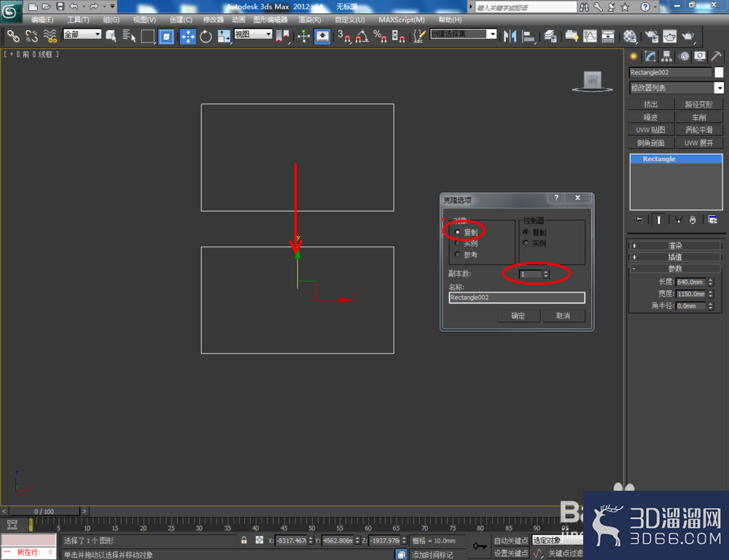The width and height of the screenshot is (729, 560).
Task: Switch to Utilities command panel tab
Action: [717, 56]
